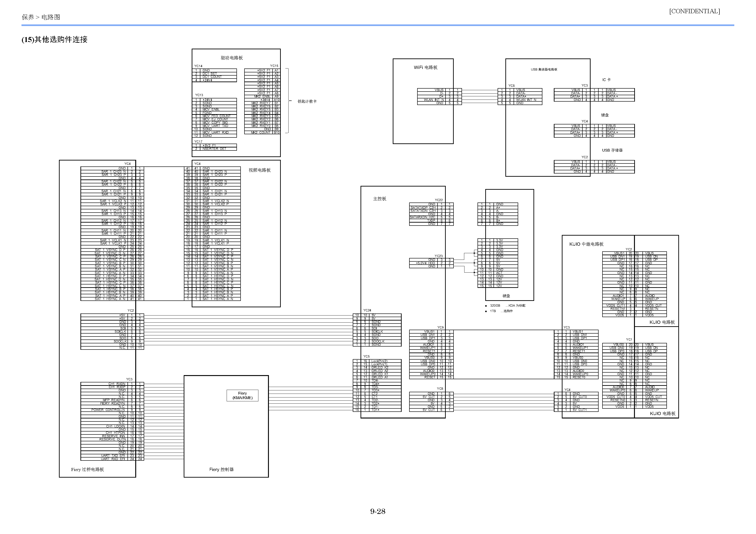Select the WiFi 电路板 label
The image size is (756, 534).
tap(426, 67)
